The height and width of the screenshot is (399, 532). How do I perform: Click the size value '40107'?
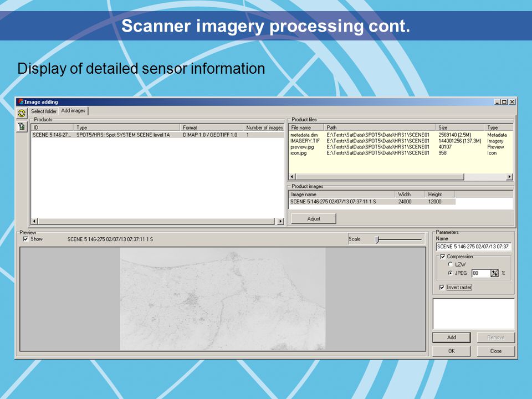click(x=445, y=147)
